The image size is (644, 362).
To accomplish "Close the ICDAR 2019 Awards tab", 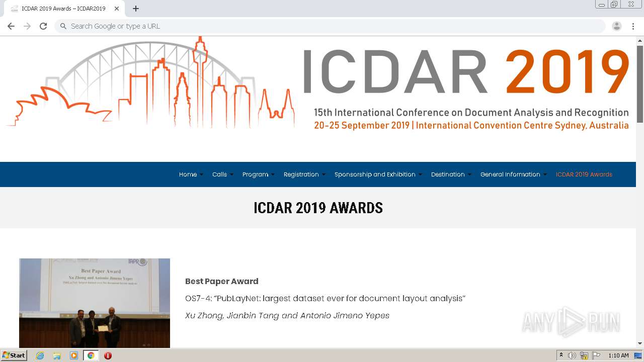I will click(x=117, y=9).
